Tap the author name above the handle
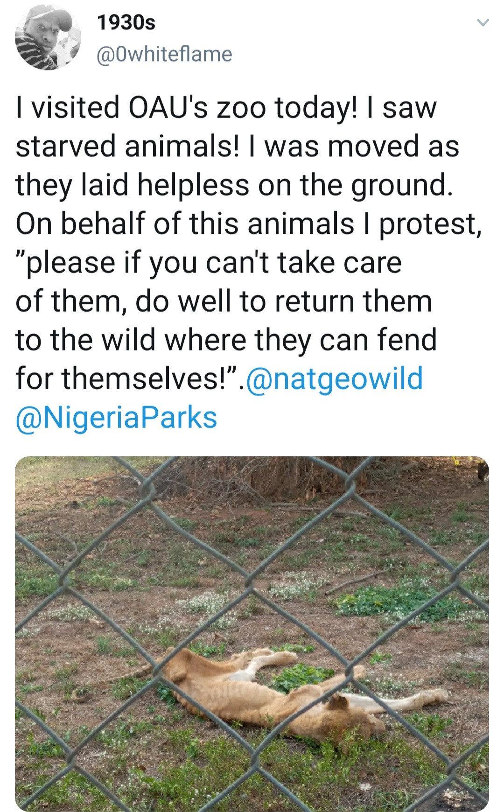The image size is (504, 812). (x=126, y=22)
